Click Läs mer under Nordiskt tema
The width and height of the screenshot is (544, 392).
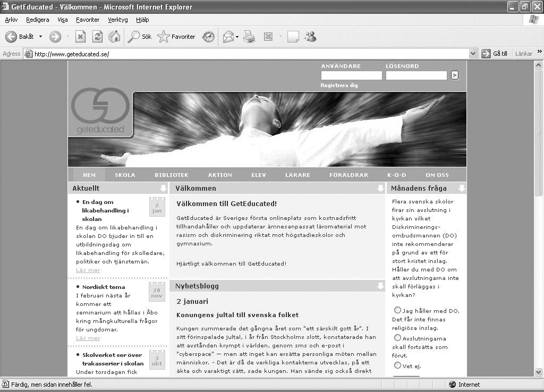pyautogui.click(x=88, y=338)
